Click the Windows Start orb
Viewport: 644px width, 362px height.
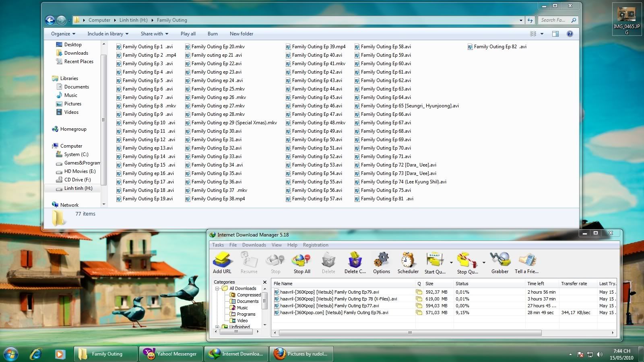(x=11, y=354)
